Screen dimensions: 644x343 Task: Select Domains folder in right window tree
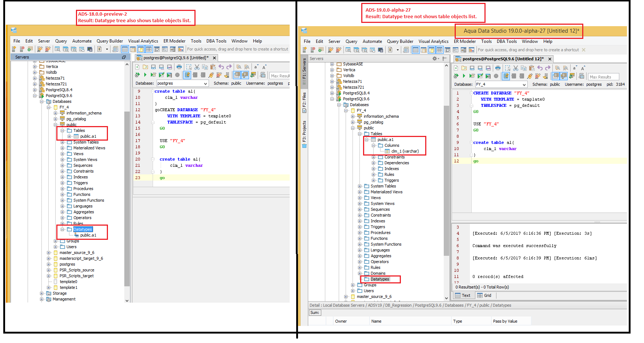click(378, 273)
